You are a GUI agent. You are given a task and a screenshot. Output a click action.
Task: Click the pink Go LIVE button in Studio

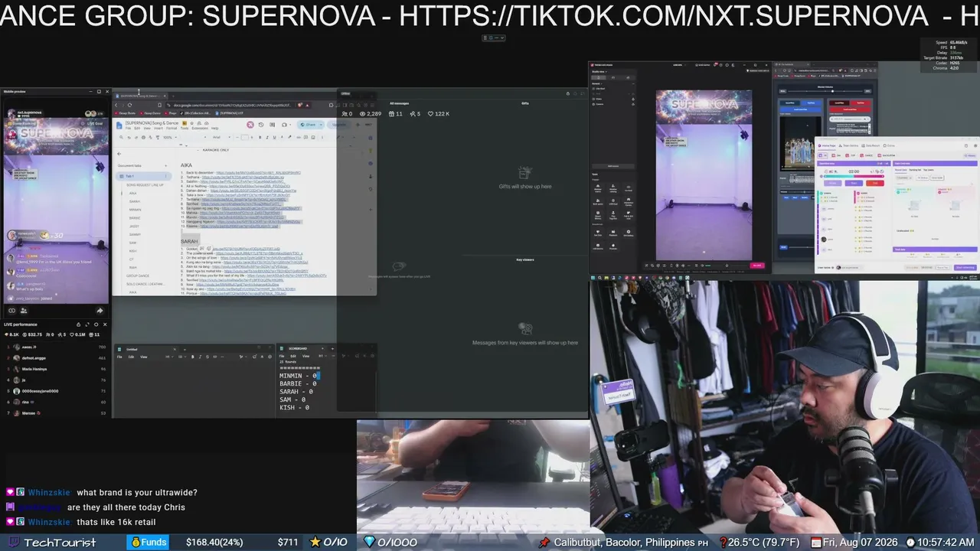coord(757,266)
